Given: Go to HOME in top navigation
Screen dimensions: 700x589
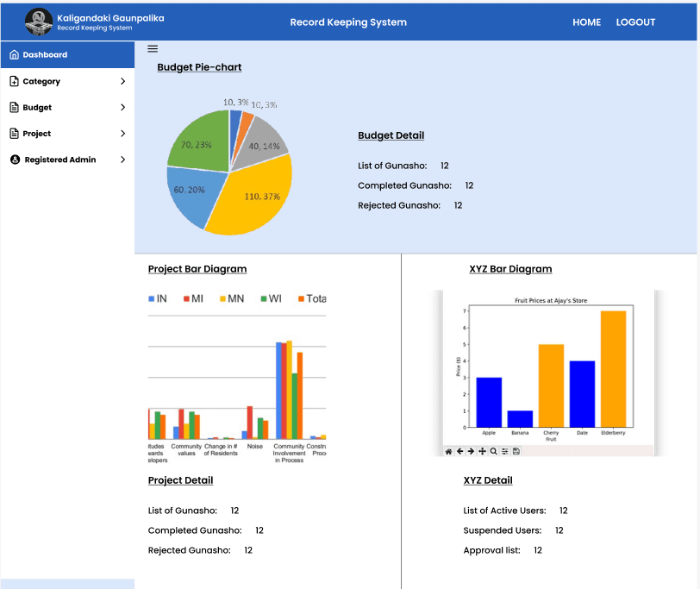Looking at the screenshot, I should [x=586, y=22].
